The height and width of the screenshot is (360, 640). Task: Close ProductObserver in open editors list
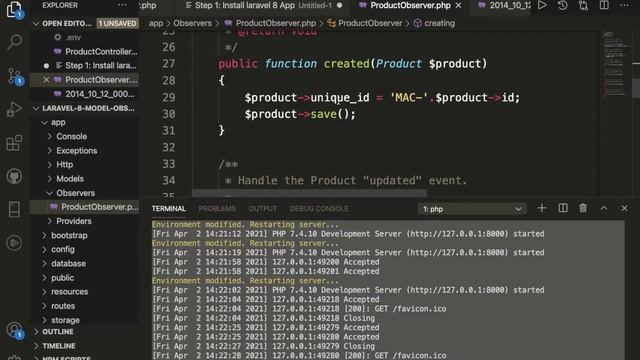tap(46, 80)
